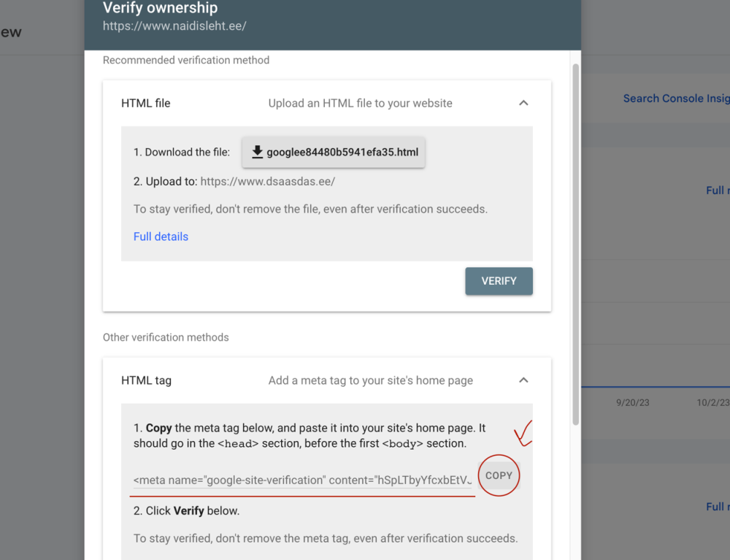730x560 pixels.
Task: Click the https://www.dsaasdas.ee/ upload URL
Action: pyautogui.click(x=268, y=181)
